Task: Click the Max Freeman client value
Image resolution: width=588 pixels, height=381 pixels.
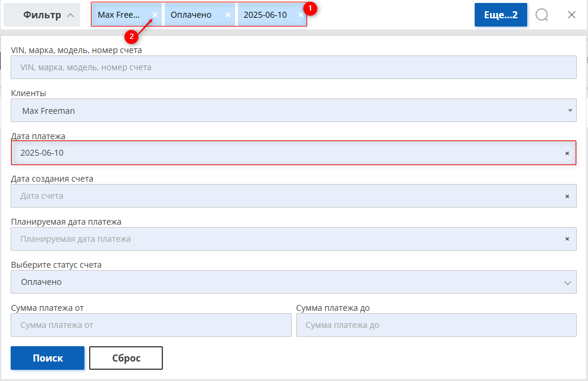Action: (48, 111)
